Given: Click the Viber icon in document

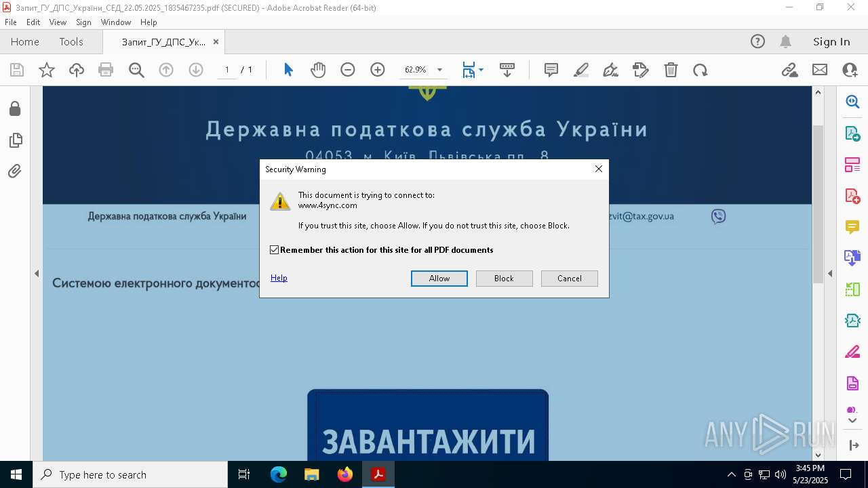Looking at the screenshot, I should [x=719, y=216].
